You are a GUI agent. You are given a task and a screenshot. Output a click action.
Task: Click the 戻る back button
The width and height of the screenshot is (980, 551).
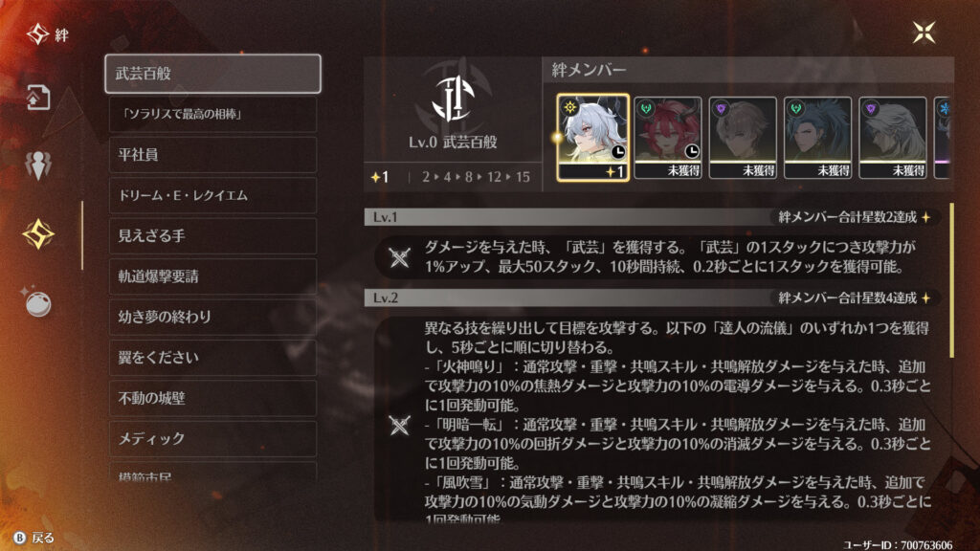click(x=34, y=538)
